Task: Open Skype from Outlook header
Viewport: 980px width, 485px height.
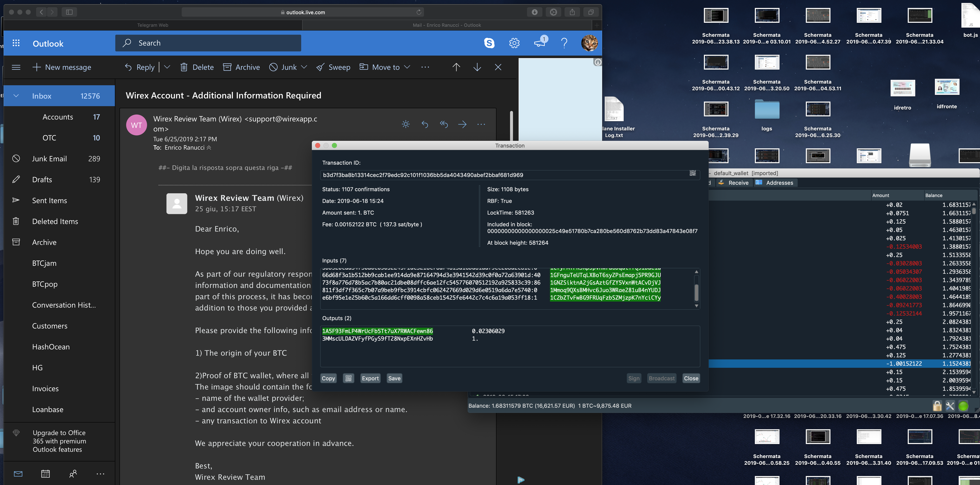Action: (x=489, y=43)
